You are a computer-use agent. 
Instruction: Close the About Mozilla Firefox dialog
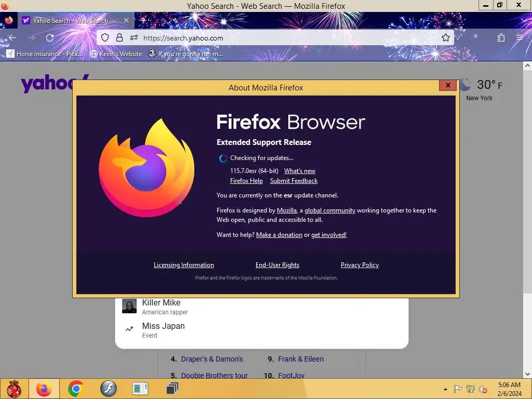point(447,85)
